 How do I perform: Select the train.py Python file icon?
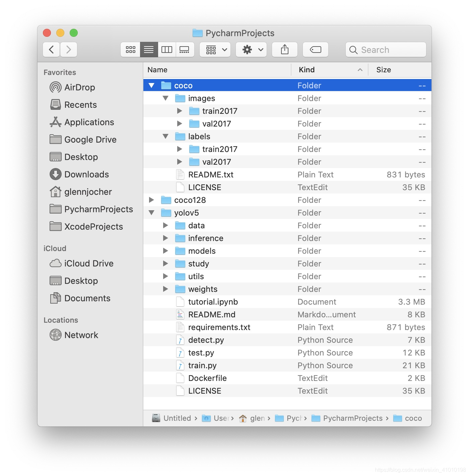(180, 366)
